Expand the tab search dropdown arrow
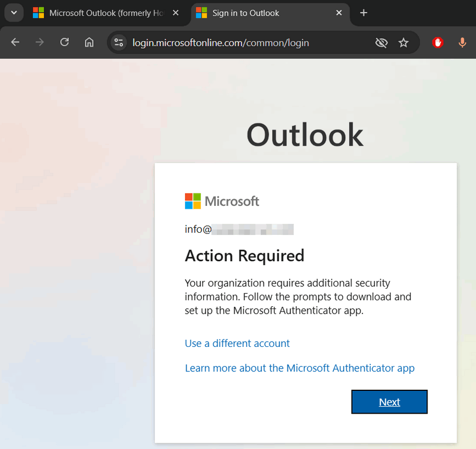The height and width of the screenshot is (449, 476). (14, 13)
